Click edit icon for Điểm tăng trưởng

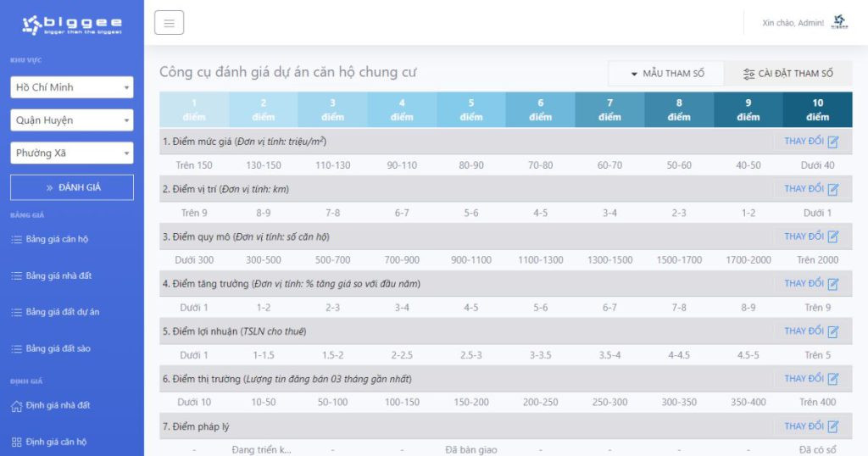[833, 284]
